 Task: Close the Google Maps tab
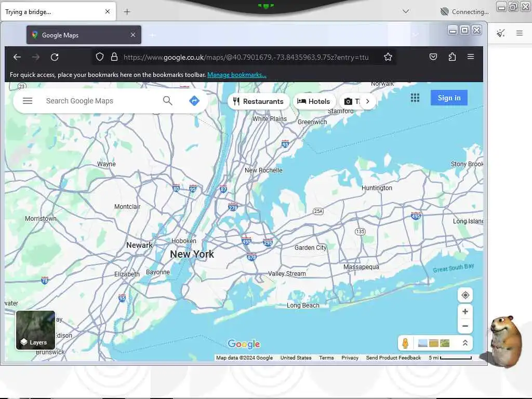[133, 35]
